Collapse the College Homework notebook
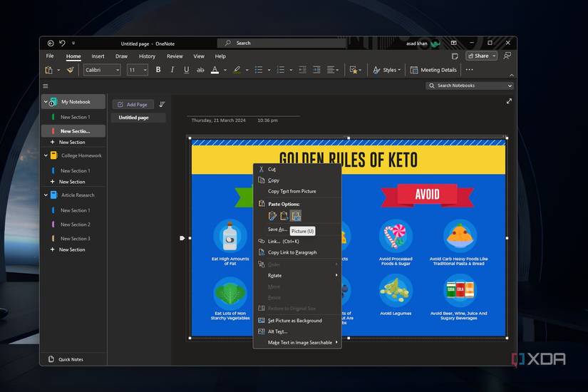This screenshot has width=588, height=392. pyautogui.click(x=46, y=155)
